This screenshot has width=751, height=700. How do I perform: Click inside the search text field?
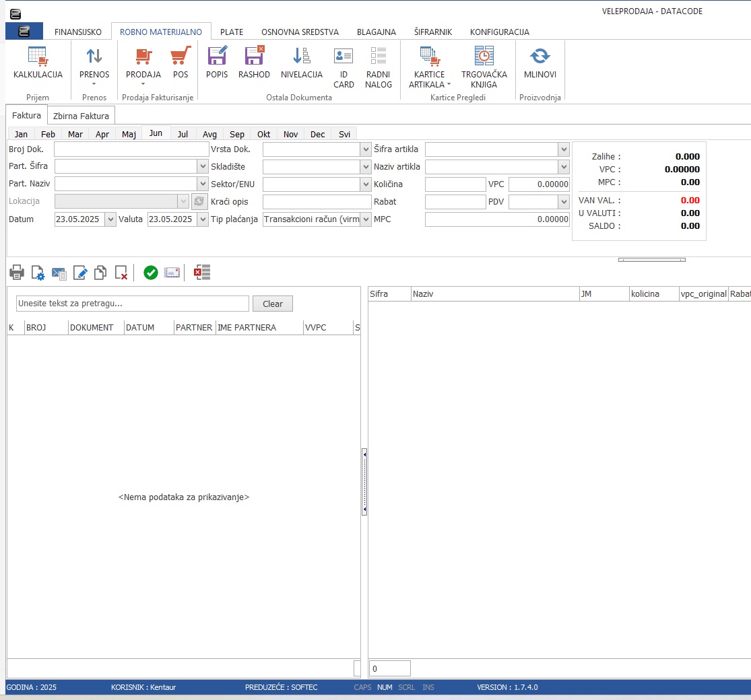[131, 304]
